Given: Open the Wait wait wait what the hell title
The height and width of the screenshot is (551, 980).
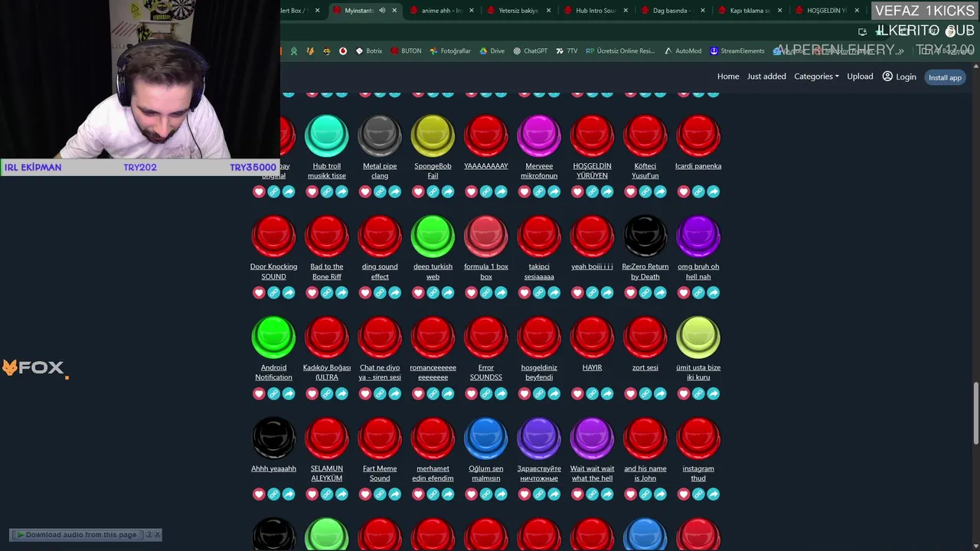Looking at the screenshot, I should [592, 473].
